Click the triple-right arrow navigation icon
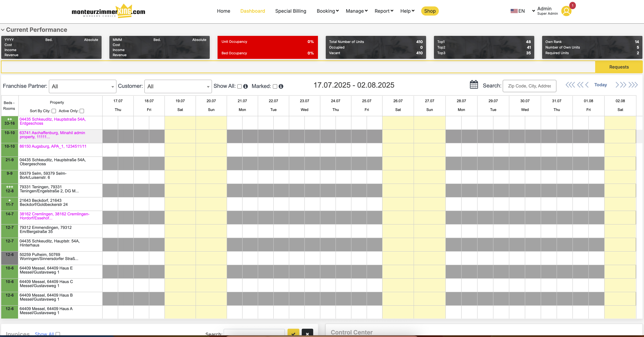Screen dimensions: 644x337 click(633, 85)
